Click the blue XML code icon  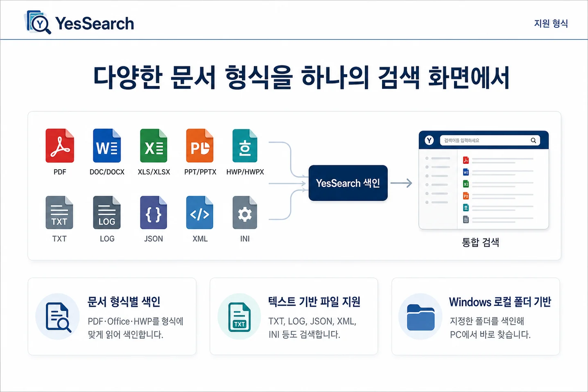click(200, 213)
